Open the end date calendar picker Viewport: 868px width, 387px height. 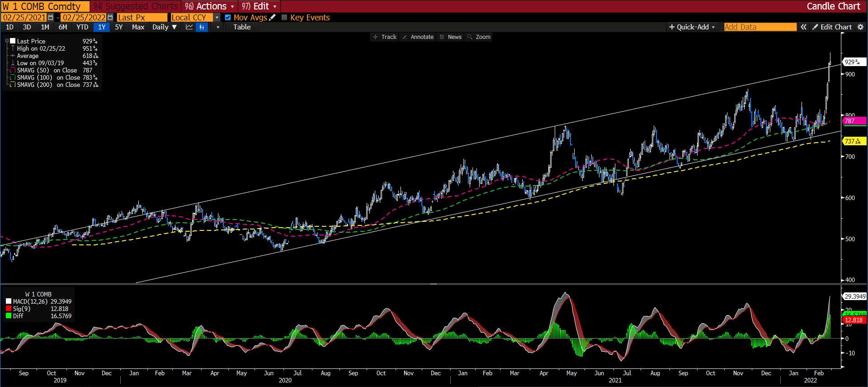point(110,17)
